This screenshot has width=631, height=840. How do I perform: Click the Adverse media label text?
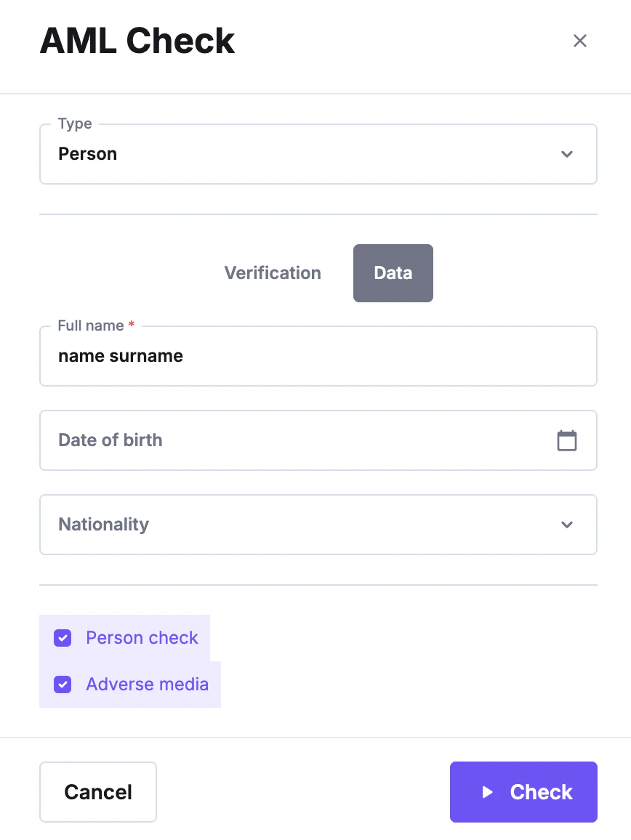(x=147, y=684)
